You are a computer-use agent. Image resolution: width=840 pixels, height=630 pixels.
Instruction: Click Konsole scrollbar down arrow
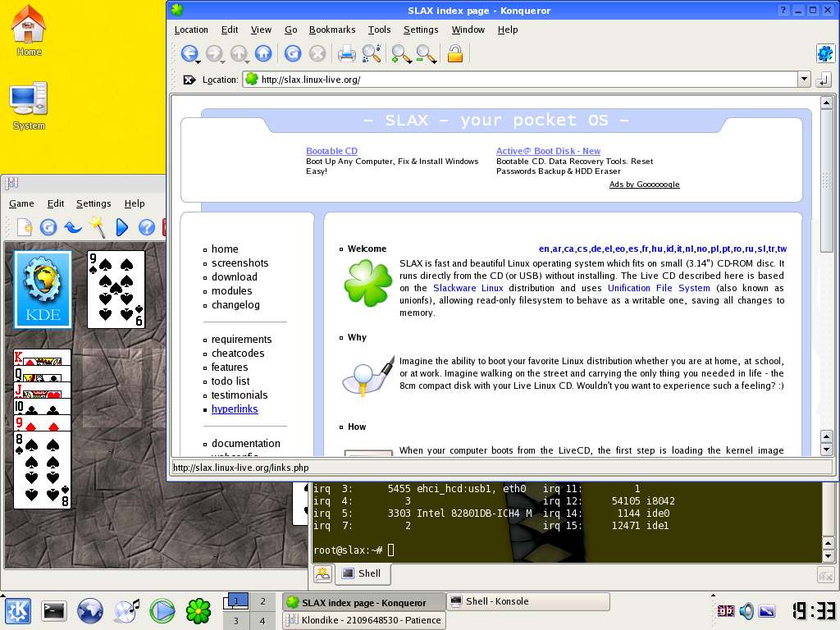click(x=828, y=556)
